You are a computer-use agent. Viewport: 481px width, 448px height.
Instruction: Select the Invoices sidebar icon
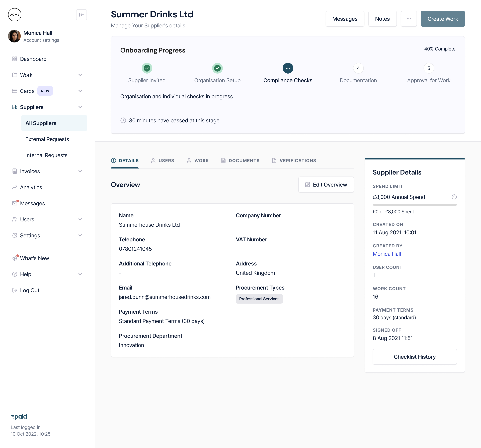[x=14, y=171]
